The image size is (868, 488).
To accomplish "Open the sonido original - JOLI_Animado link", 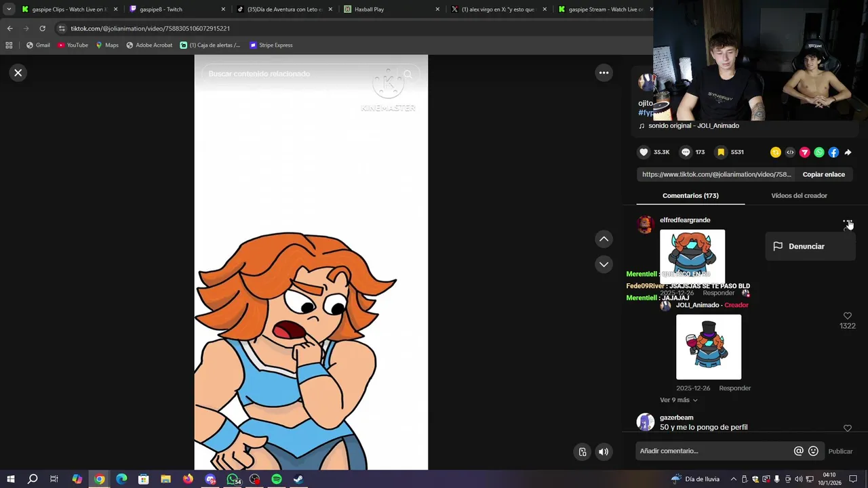I will [693, 125].
